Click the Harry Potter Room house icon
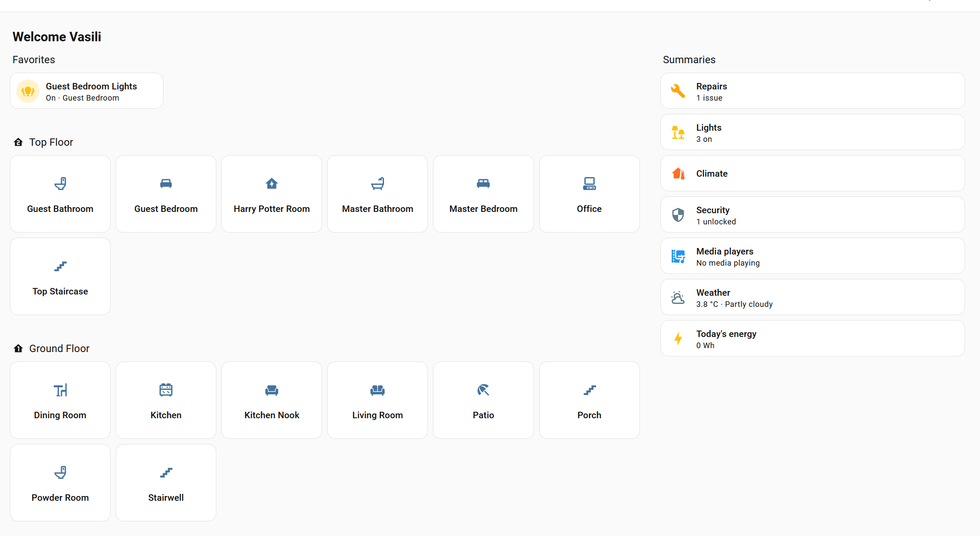 [272, 184]
